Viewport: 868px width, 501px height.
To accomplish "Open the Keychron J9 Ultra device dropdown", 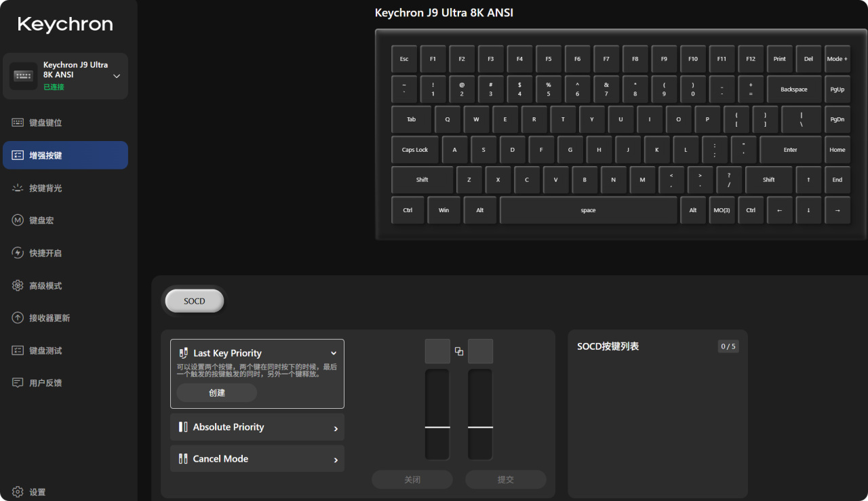I will click(x=65, y=76).
